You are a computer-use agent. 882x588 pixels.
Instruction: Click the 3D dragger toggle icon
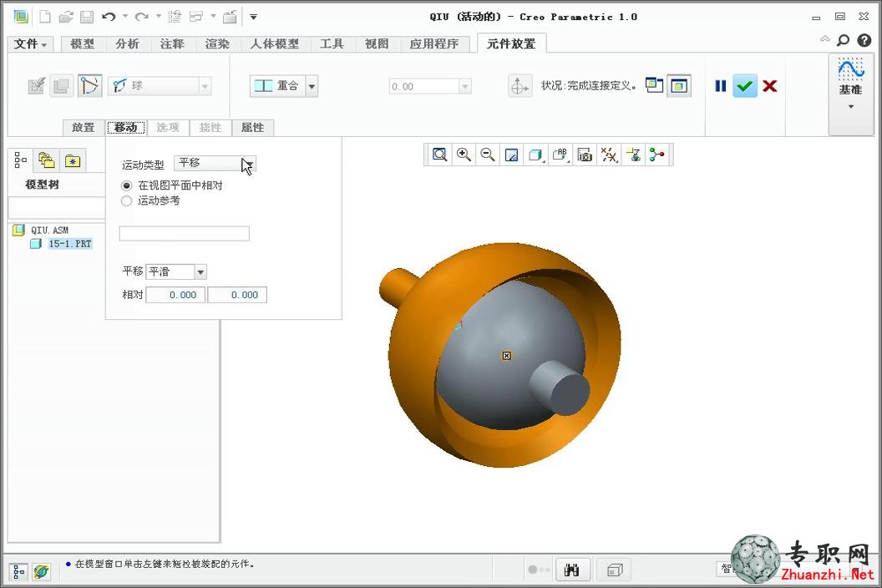click(519, 86)
